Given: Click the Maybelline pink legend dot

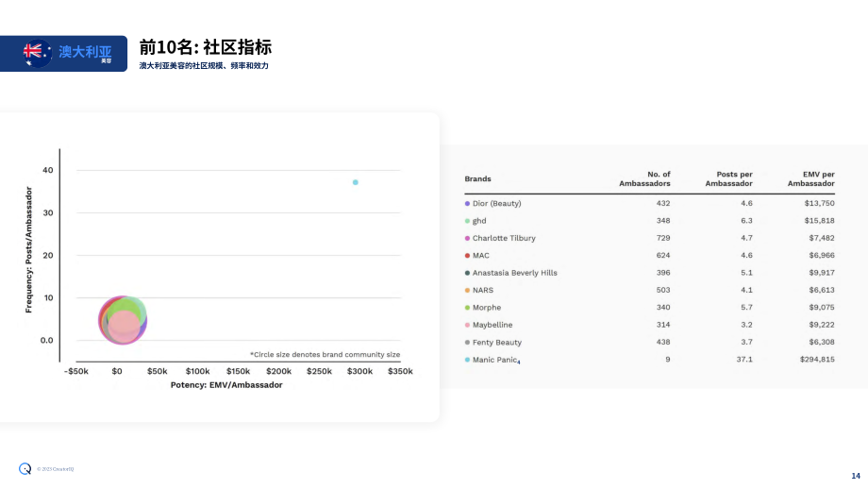Looking at the screenshot, I should pos(467,325).
